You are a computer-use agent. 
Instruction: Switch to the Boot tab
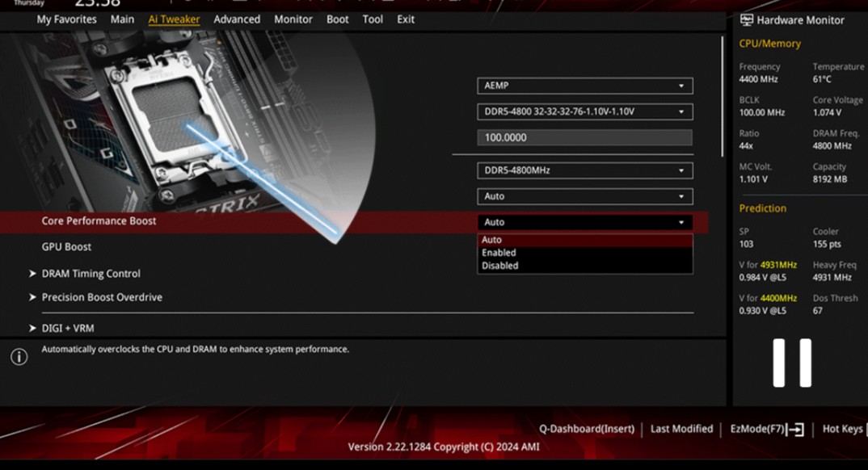[x=338, y=19]
